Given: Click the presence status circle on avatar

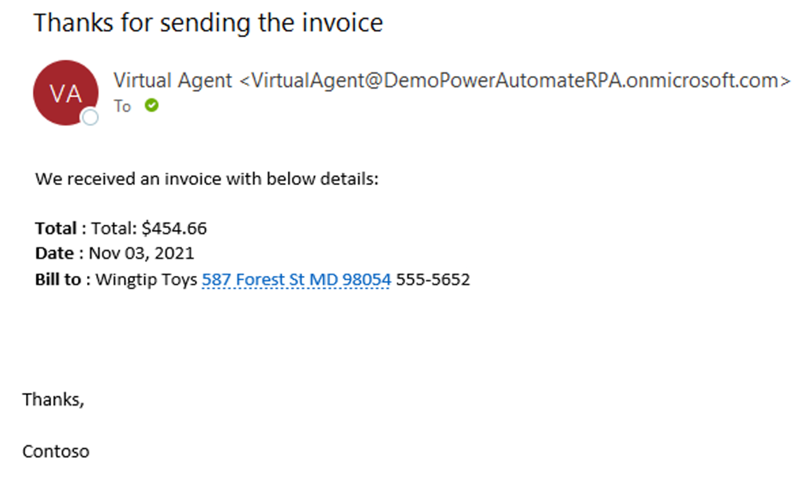Looking at the screenshot, I should [90, 117].
